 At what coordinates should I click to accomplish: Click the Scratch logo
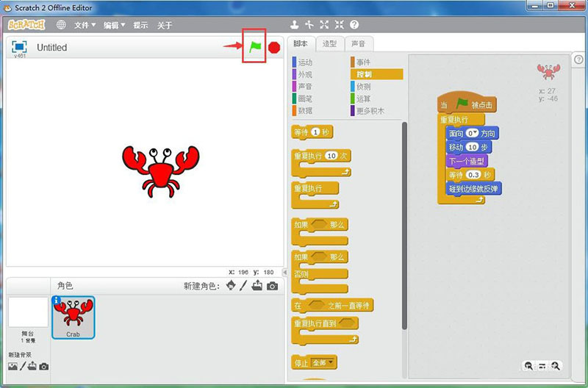coord(26,25)
